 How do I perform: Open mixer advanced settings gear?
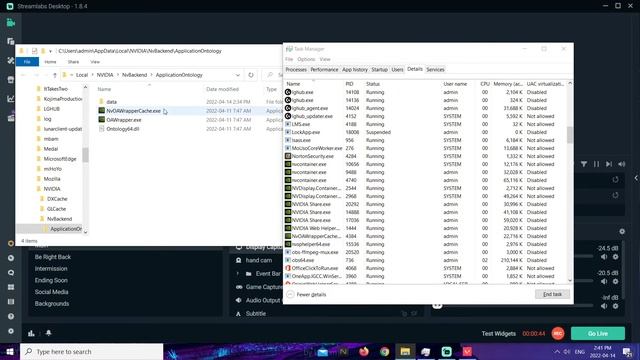622,231
